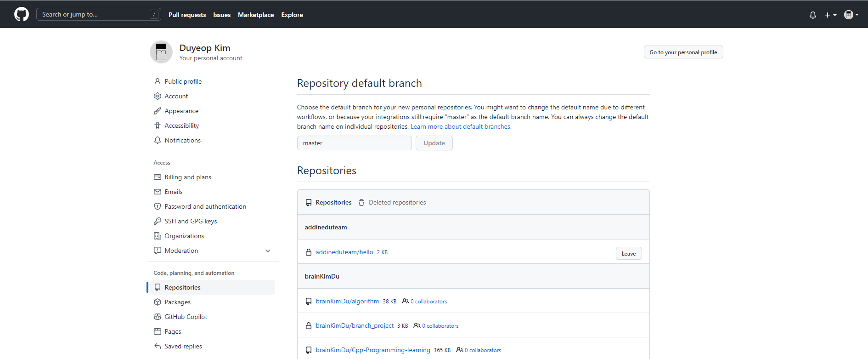Click the slash shortcut hint in search box
Screen dimensions: 868x359
click(154, 14)
